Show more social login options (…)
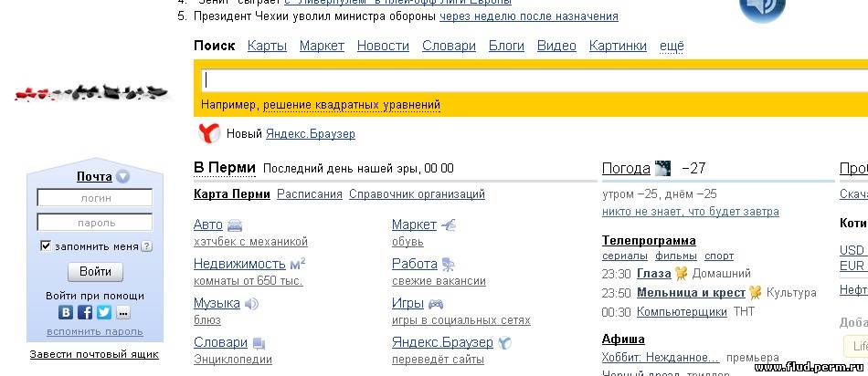The width and height of the screenshot is (868, 376). (x=123, y=313)
